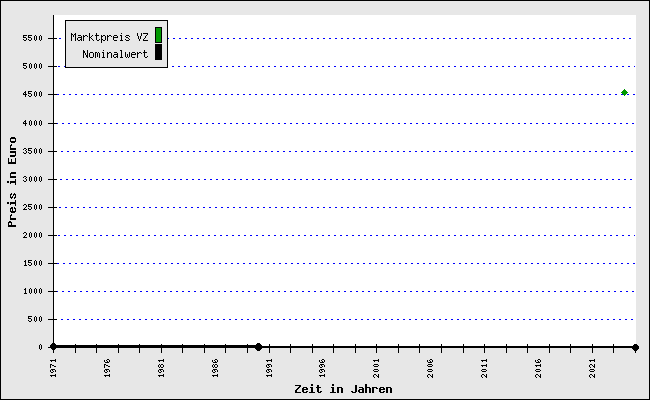Image resolution: width=650 pixels, height=400 pixels.
Task: Click the black data point near 1990
Action: point(258,347)
